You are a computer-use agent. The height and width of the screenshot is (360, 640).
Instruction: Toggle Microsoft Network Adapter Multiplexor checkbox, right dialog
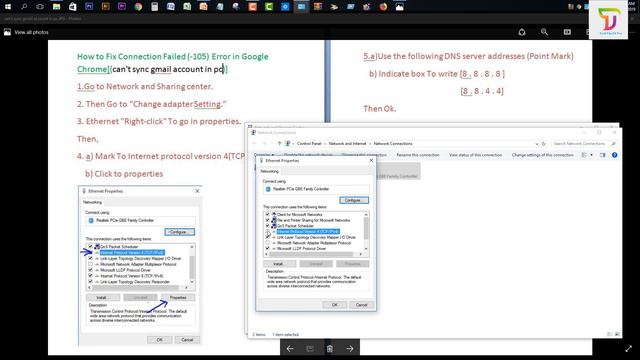point(267,243)
